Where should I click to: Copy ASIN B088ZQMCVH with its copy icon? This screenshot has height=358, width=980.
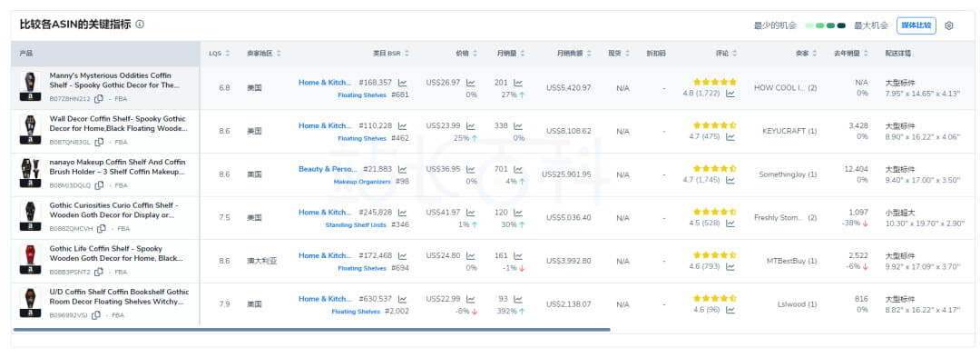[102, 228]
